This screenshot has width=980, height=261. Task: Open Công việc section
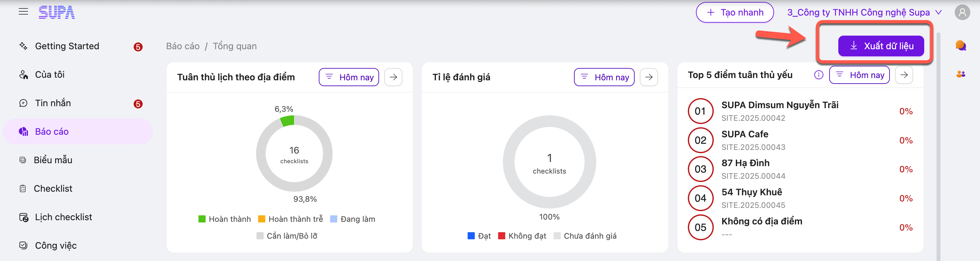click(x=78, y=245)
